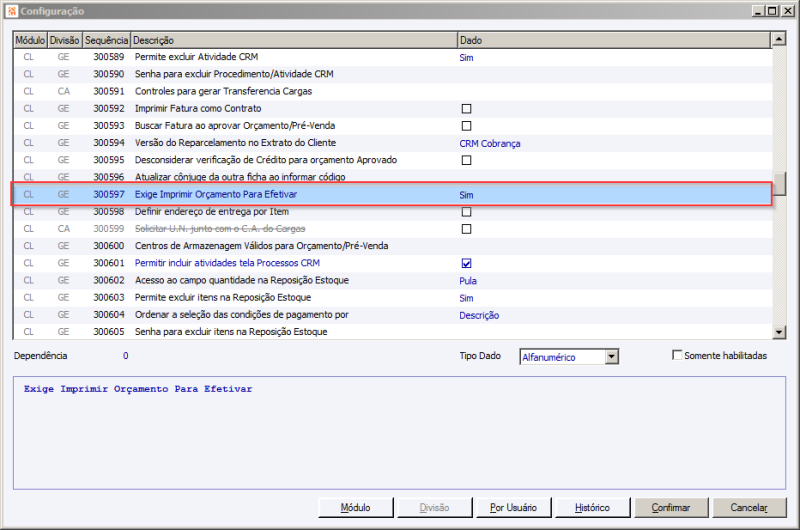
Task: Select row Permite excluir Atividade CRM
Action: (x=392, y=57)
